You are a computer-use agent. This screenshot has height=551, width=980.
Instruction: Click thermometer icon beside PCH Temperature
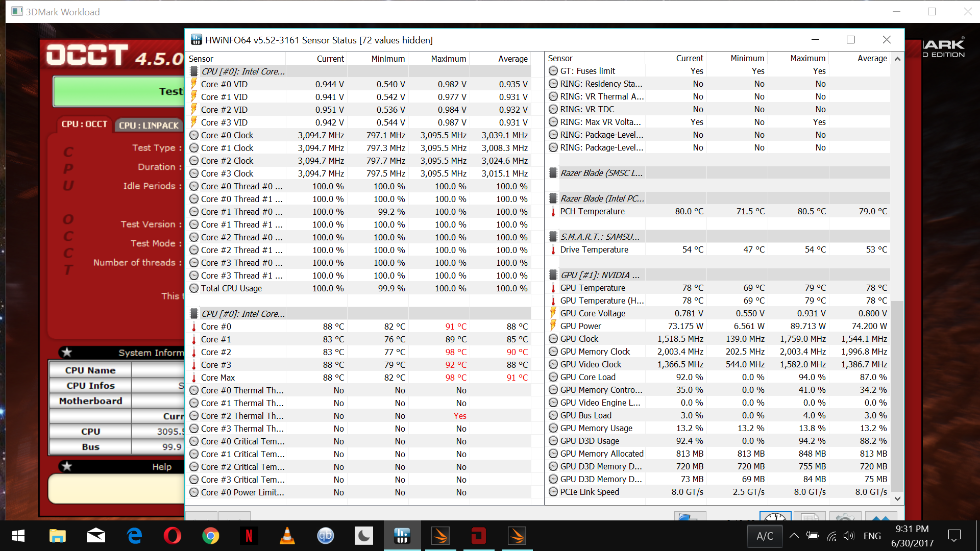[x=553, y=211]
